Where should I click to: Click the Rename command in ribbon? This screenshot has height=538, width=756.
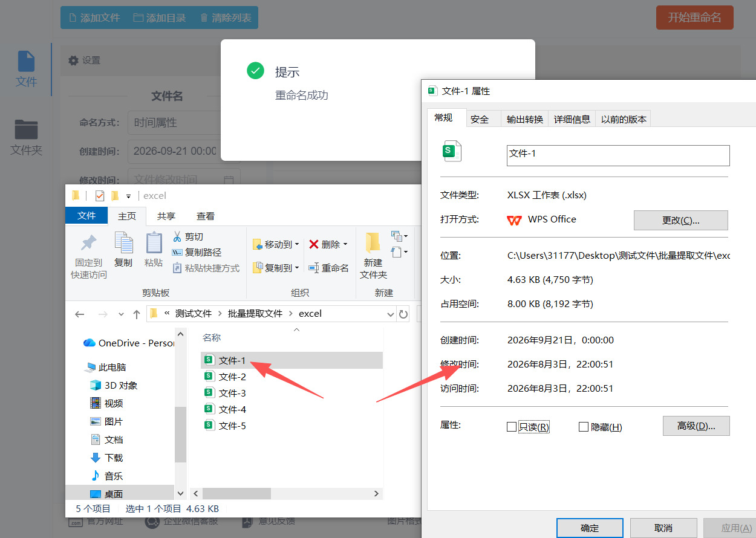(328, 268)
